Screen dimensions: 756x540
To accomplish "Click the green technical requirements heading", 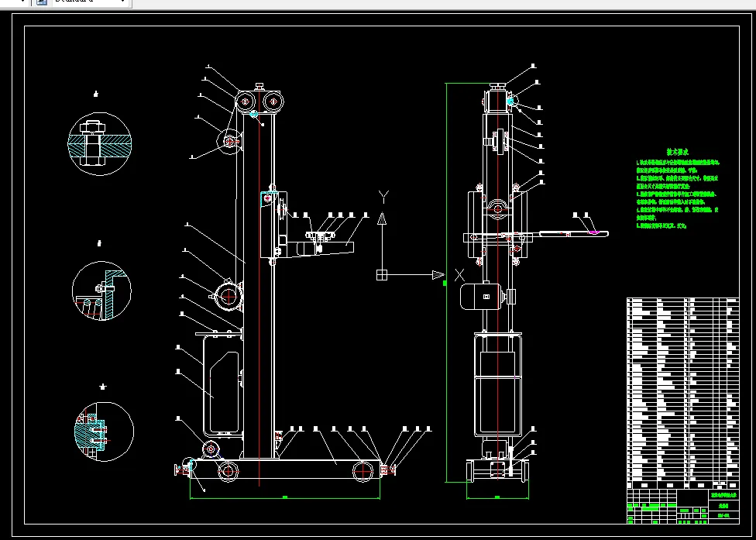I will tap(678, 152).
